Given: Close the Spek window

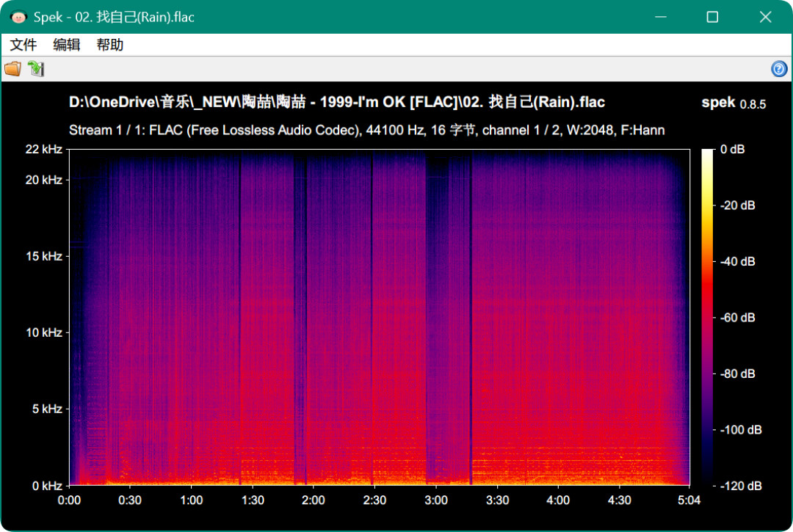Looking at the screenshot, I should (765, 17).
